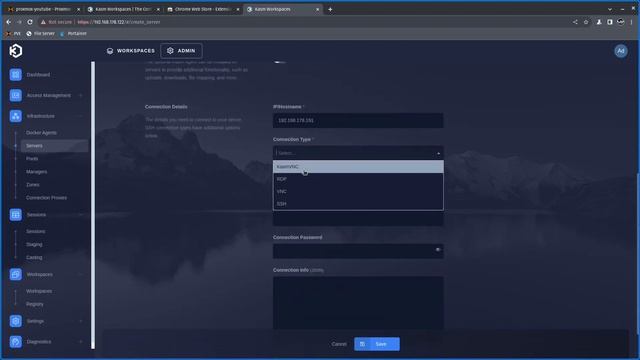Go forward in browser history
This screenshot has width=640, height=360.
pos(19,22)
